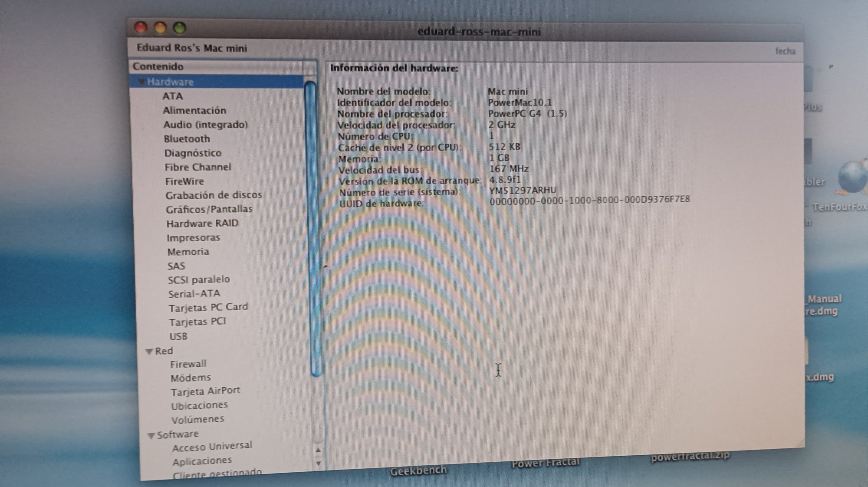Click the green zoom window button

click(x=180, y=28)
